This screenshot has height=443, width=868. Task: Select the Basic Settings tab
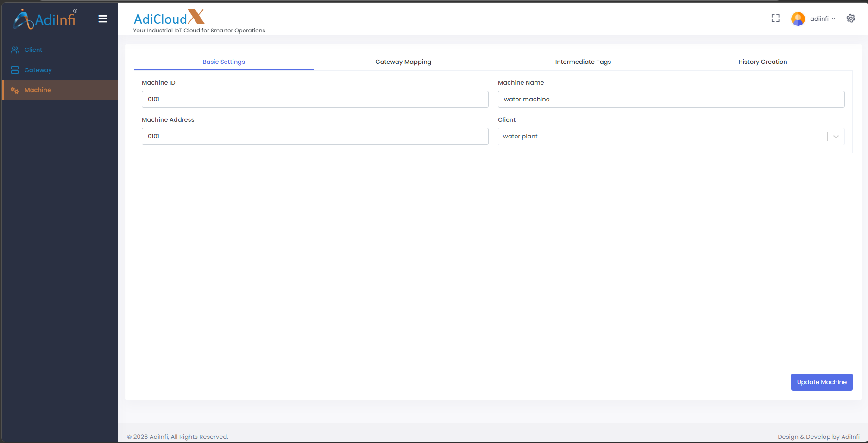[x=224, y=62]
